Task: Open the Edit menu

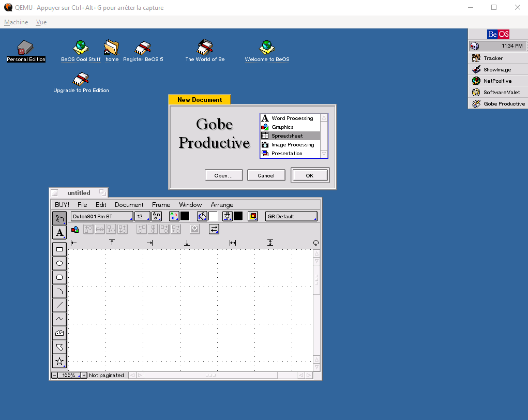Action: [x=101, y=205]
